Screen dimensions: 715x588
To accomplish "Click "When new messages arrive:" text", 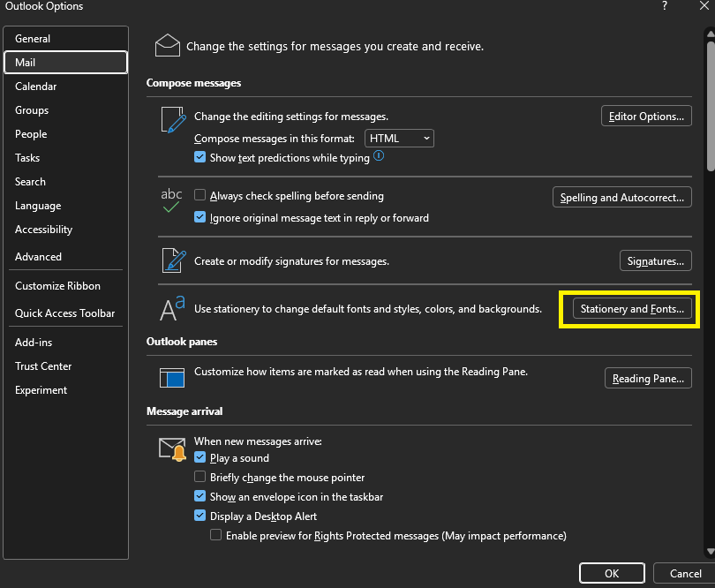I will (x=258, y=441).
